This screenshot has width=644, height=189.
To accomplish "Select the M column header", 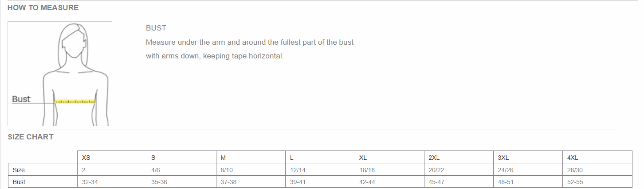I will pos(223,158).
